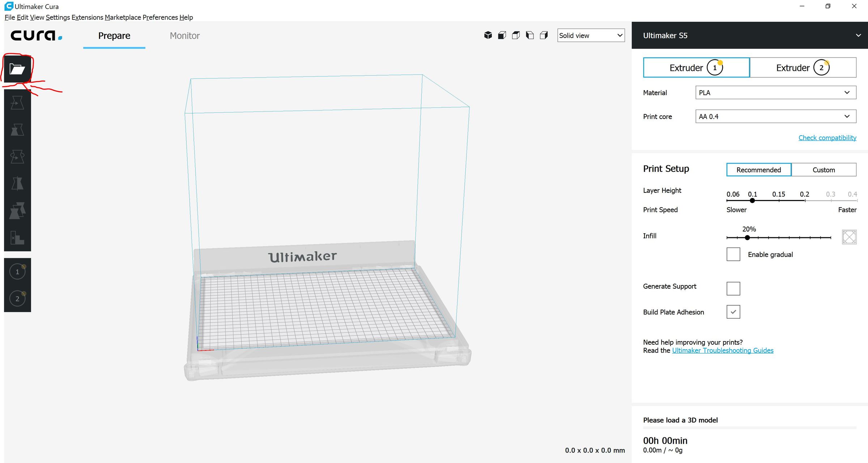Open the File menu
The height and width of the screenshot is (463, 868).
(x=10, y=17)
